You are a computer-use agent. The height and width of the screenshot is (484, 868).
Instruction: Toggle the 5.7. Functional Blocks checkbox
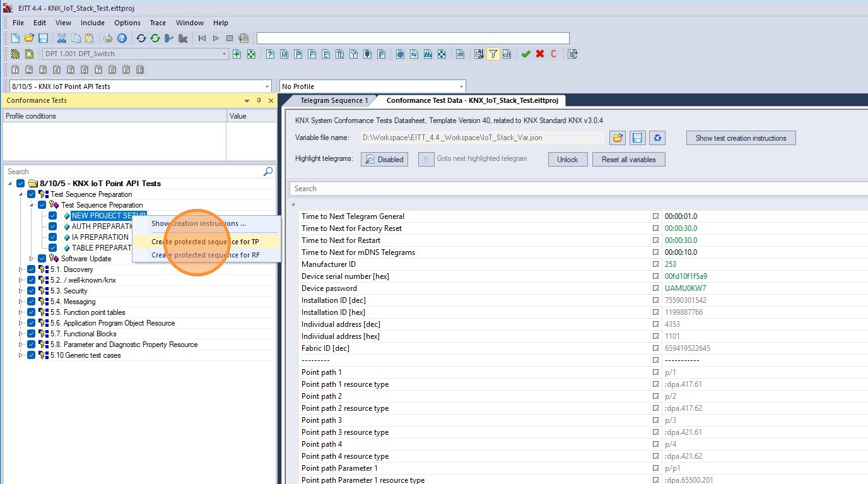coord(31,334)
